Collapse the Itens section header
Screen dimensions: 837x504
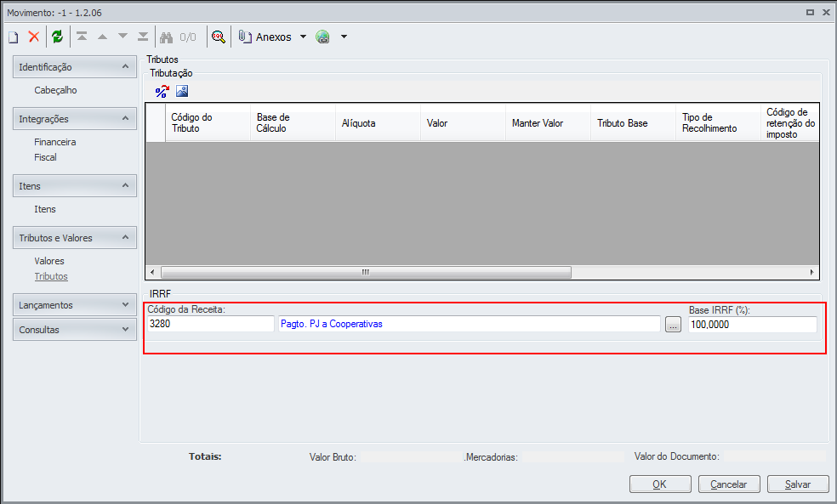coord(75,186)
